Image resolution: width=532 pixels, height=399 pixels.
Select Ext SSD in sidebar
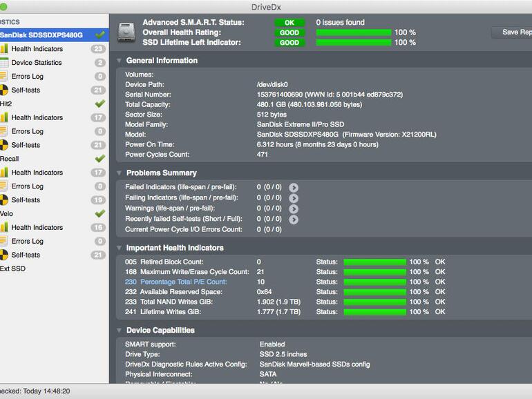point(55,269)
